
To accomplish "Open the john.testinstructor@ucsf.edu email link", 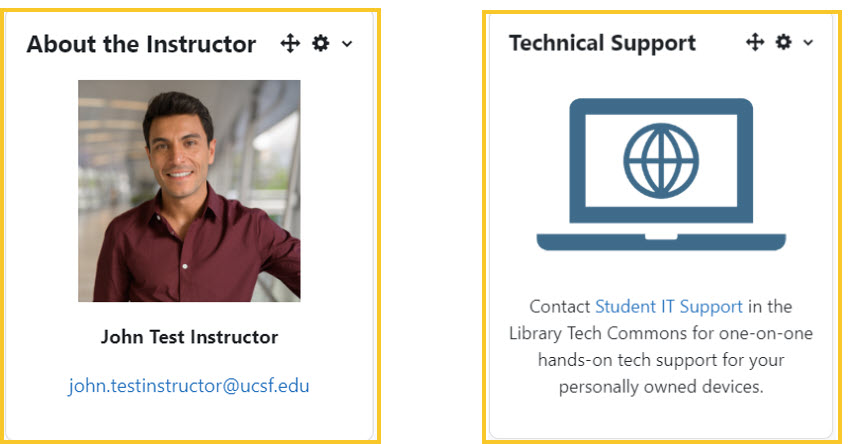I will click(189, 386).
